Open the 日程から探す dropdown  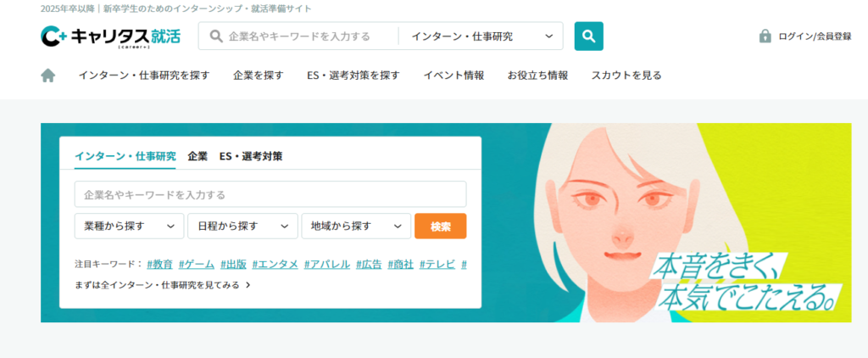(242, 227)
